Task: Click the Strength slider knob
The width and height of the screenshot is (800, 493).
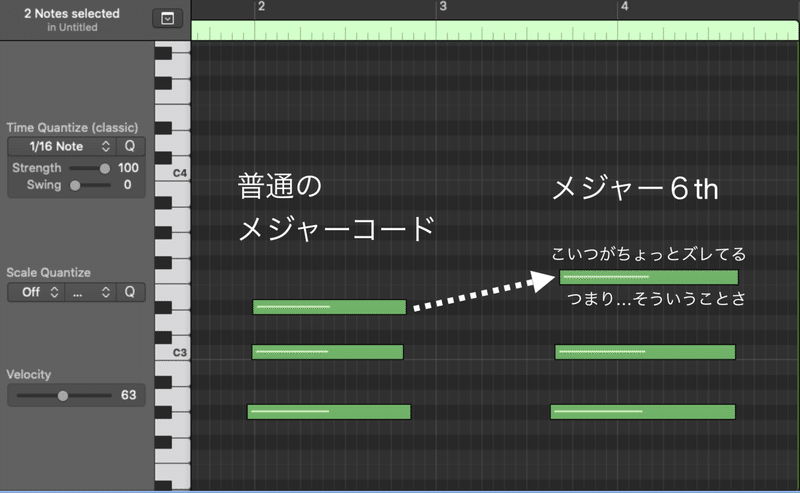Action: [x=105, y=168]
